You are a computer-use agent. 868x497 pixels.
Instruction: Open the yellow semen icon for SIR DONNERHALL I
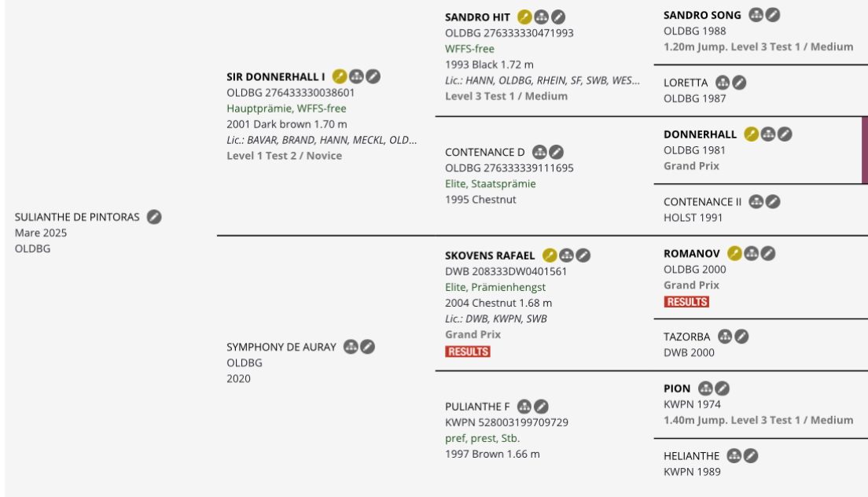tap(340, 76)
